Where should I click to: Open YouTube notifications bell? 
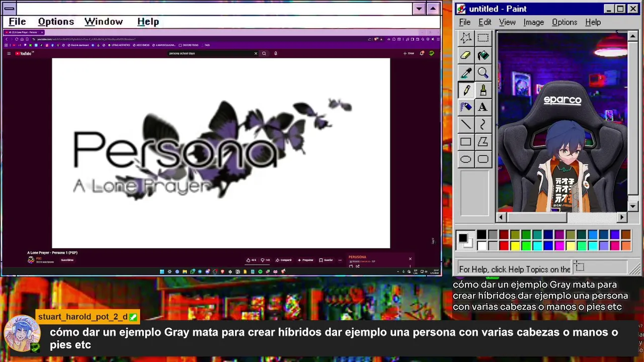point(422,53)
